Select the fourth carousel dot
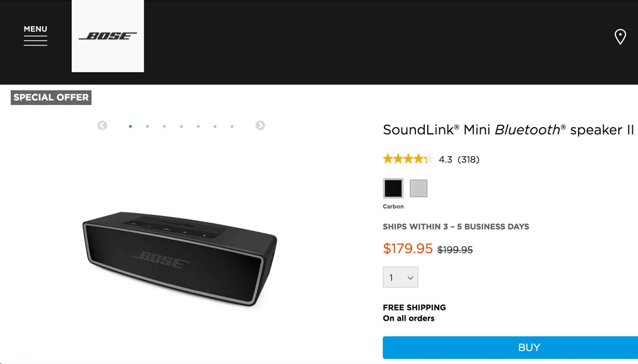The image size is (638, 364). 181,126
